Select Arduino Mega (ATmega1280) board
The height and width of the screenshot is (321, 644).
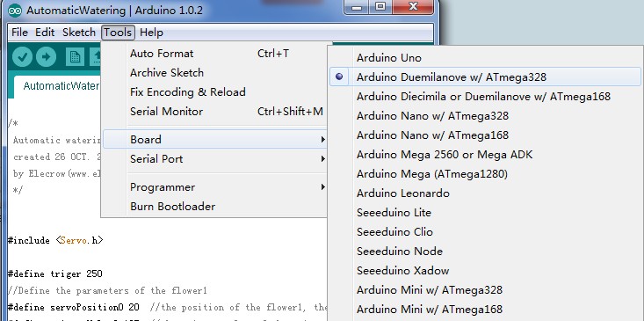coord(485,174)
